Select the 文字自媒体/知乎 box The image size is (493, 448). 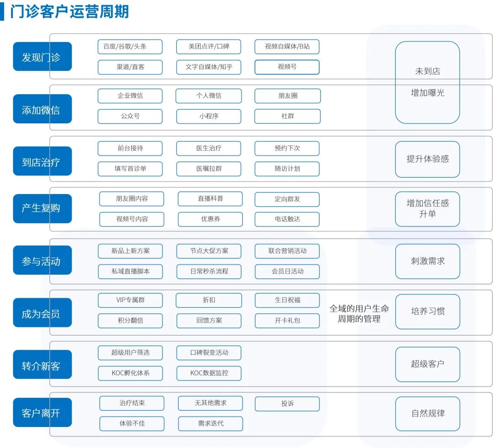click(x=209, y=67)
